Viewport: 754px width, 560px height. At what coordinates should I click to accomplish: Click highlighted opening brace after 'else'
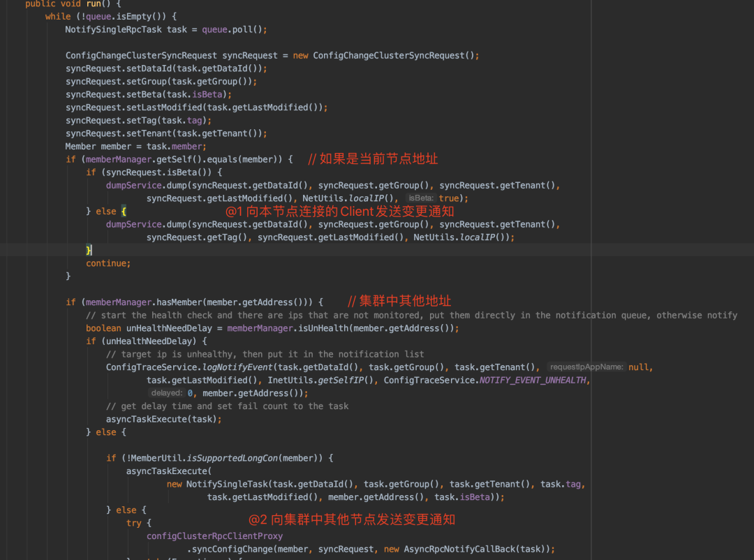point(124,211)
